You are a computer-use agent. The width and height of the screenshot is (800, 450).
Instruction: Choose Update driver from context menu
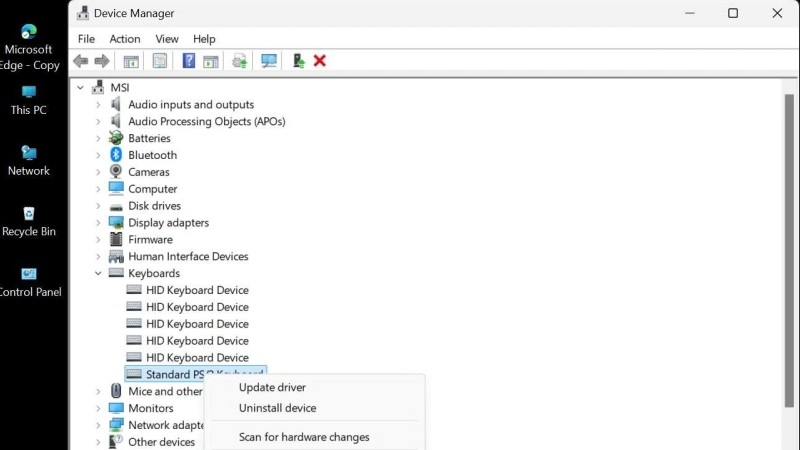coord(272,387)
